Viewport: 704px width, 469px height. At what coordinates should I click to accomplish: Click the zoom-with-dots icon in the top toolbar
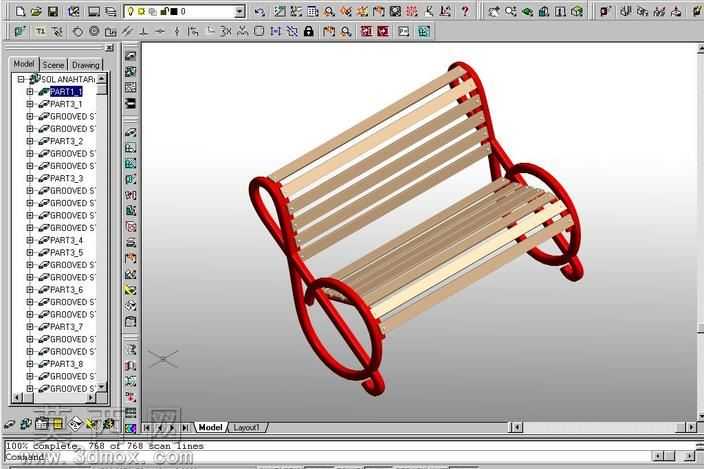510,11
